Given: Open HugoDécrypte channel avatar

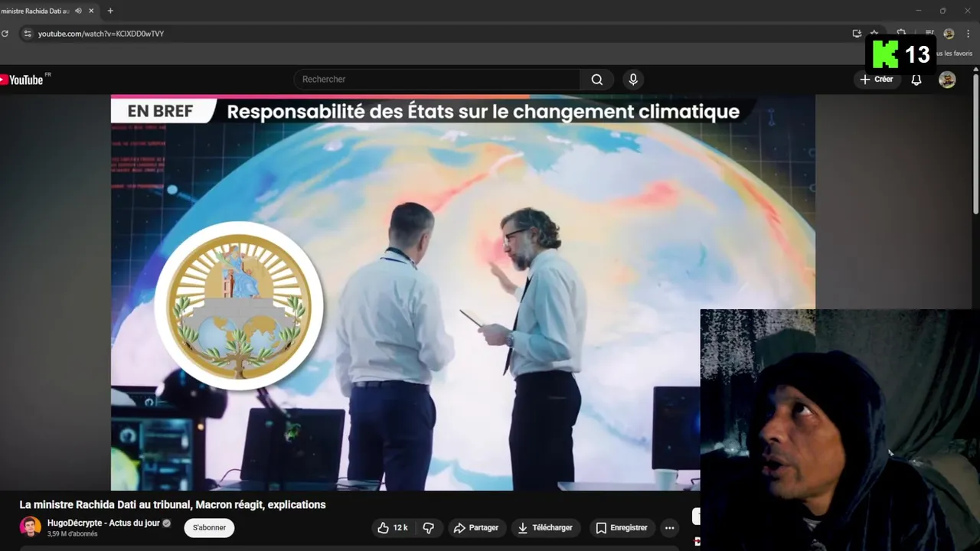Looking at the screenshot, I should tap(31, 527).
